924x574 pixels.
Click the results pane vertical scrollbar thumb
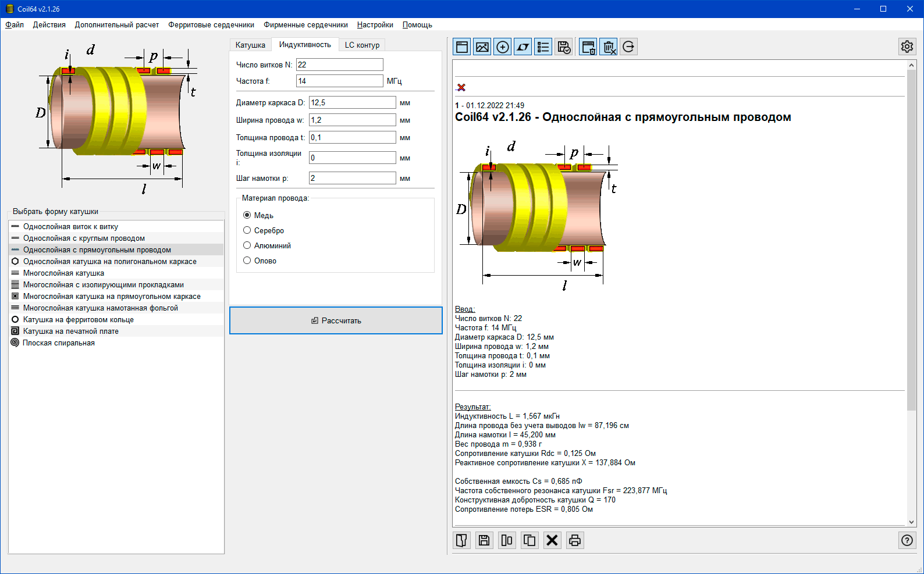click(912, 241)
